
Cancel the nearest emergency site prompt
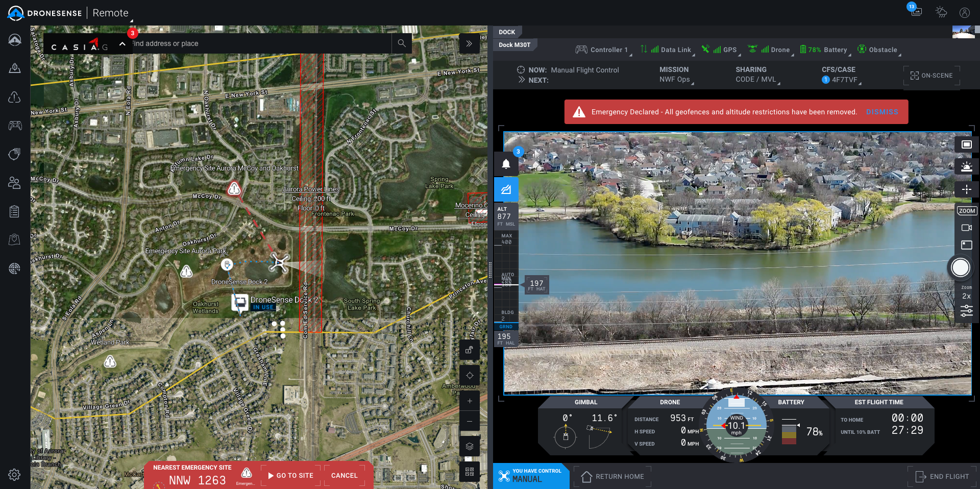tap(345, 476)
